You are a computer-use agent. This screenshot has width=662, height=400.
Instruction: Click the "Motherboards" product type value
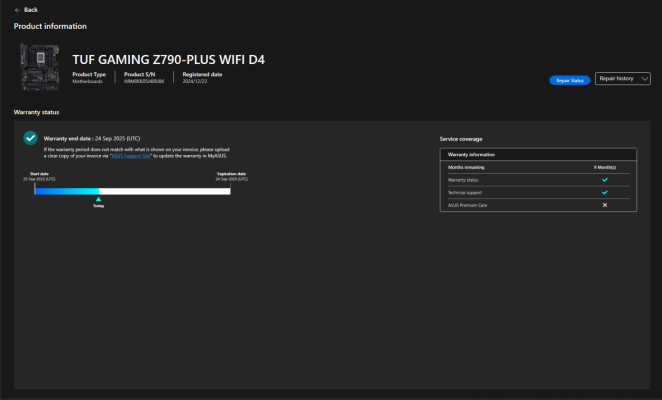tap(87, 82)
